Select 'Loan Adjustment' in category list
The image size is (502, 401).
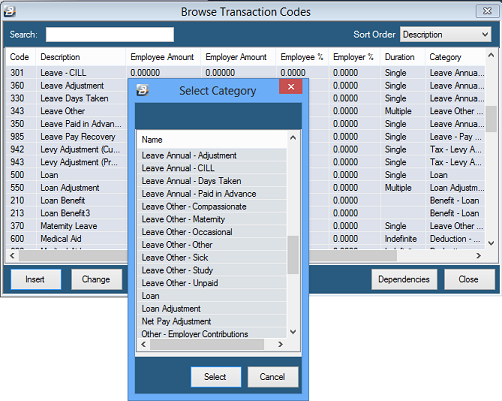(x=212, y=309)
